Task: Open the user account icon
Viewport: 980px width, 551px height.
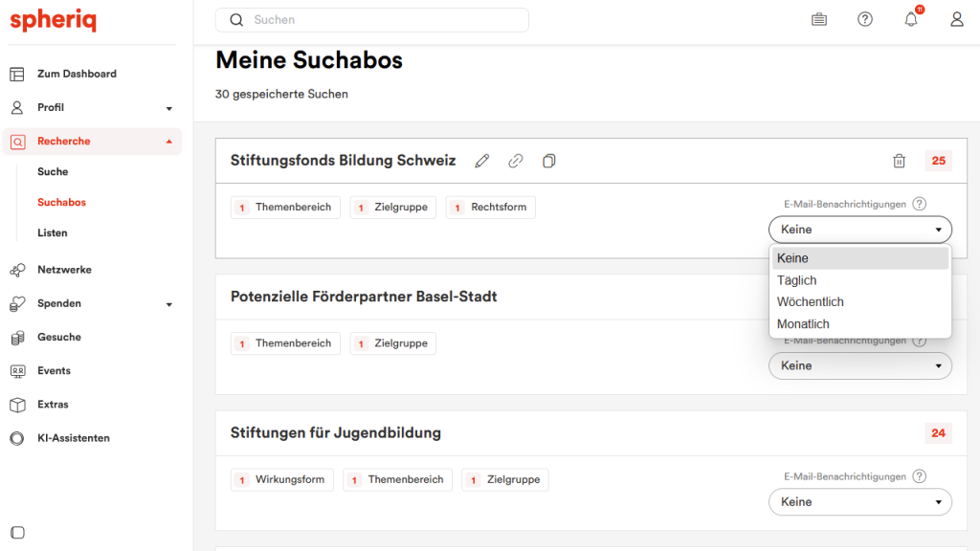Action: (957, 19)
